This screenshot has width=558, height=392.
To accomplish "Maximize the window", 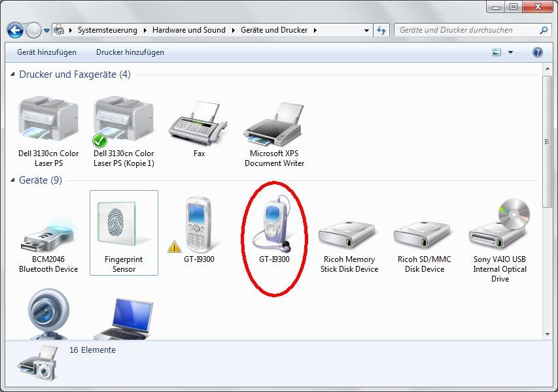I will [x=514, y=6].
